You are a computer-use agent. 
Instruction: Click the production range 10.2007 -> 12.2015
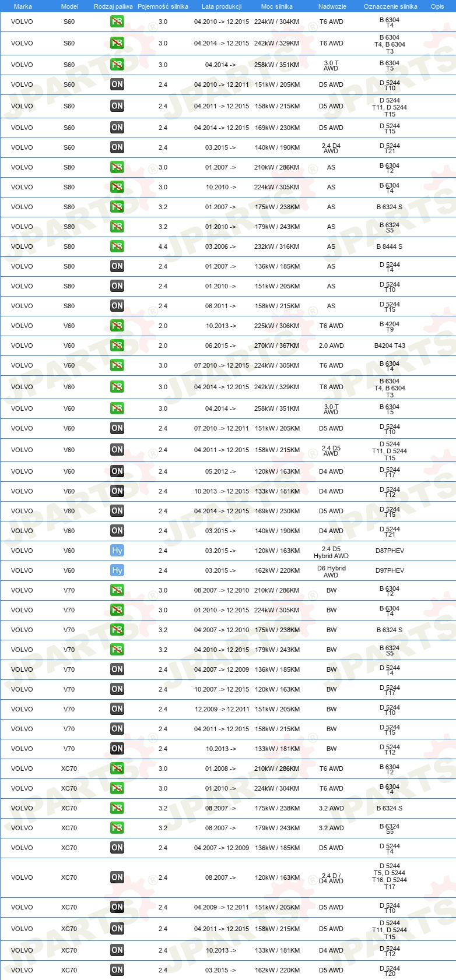pyautogui.click(x=222, y=689)
